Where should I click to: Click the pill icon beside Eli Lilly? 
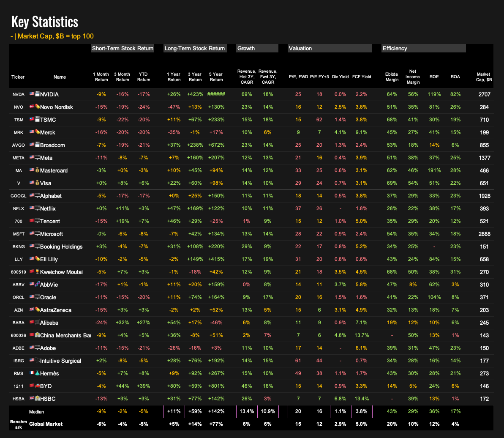coord(37,259)
